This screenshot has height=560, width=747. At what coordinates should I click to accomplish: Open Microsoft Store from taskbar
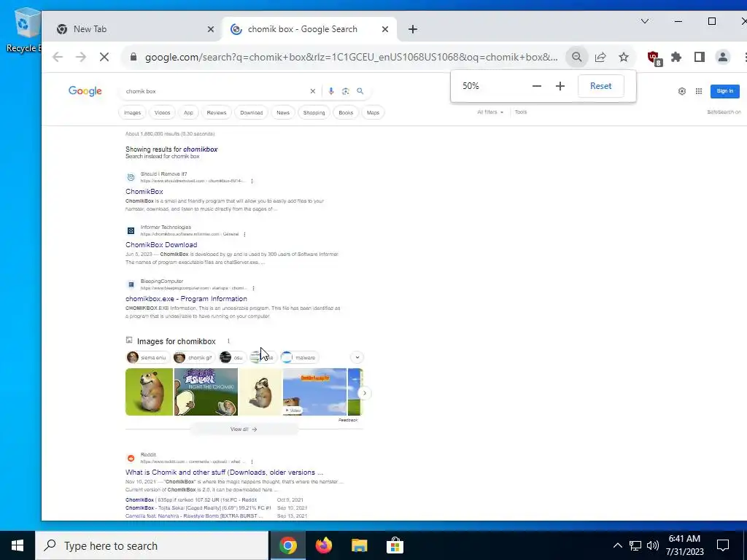click(395, 545)
